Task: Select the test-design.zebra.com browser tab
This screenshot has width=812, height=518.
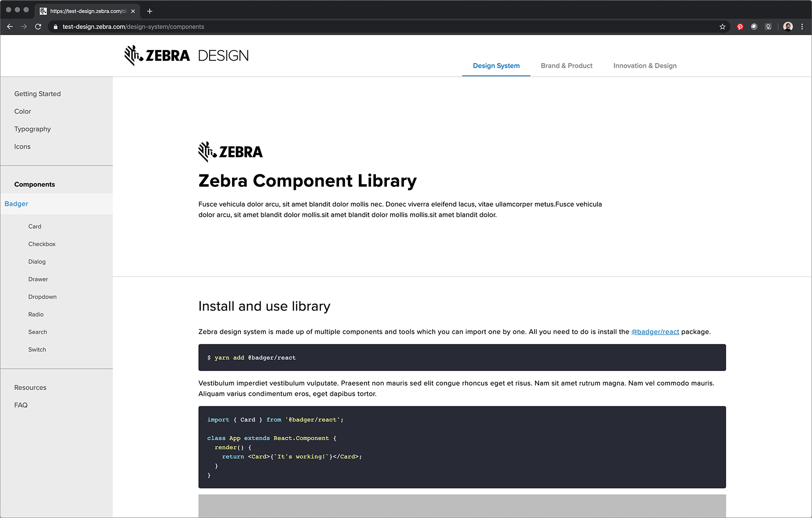Action: [x=87, y=11]
